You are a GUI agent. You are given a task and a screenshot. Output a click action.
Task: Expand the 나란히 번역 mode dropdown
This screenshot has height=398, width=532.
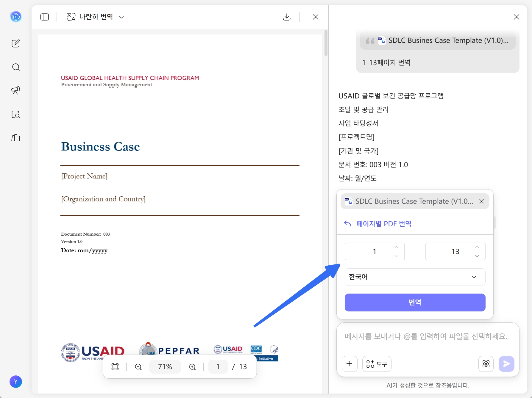(121, 17)
